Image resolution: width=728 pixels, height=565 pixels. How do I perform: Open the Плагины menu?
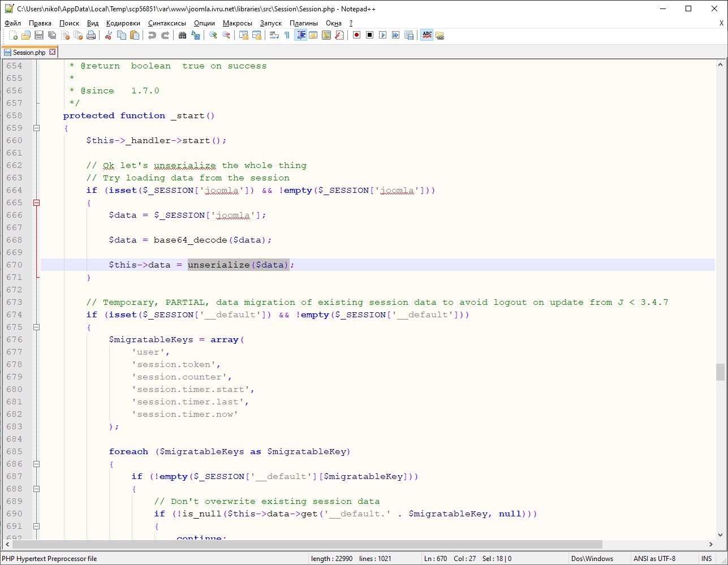tap(304, 23)
